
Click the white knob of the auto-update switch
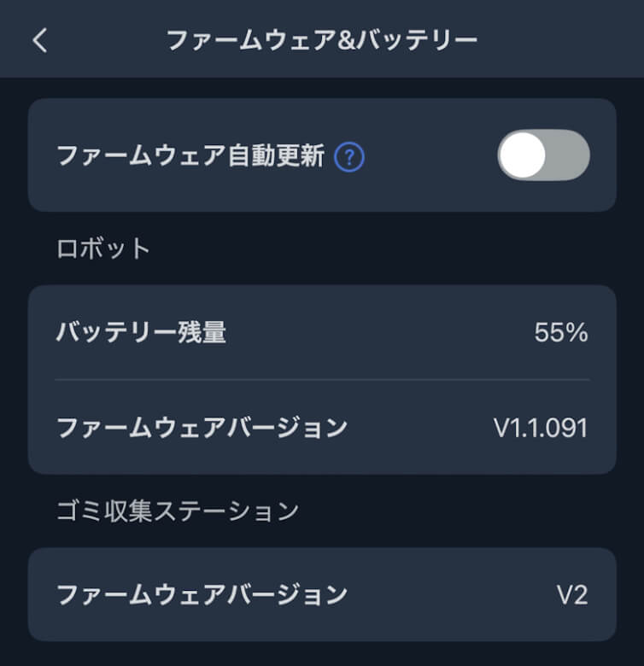(523, 155)
